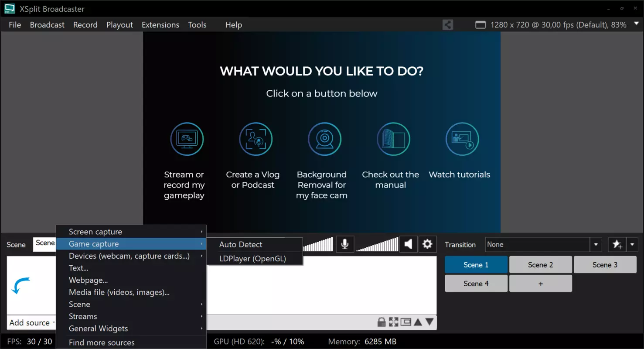Move the source up with the up arrow

(418, 322)
